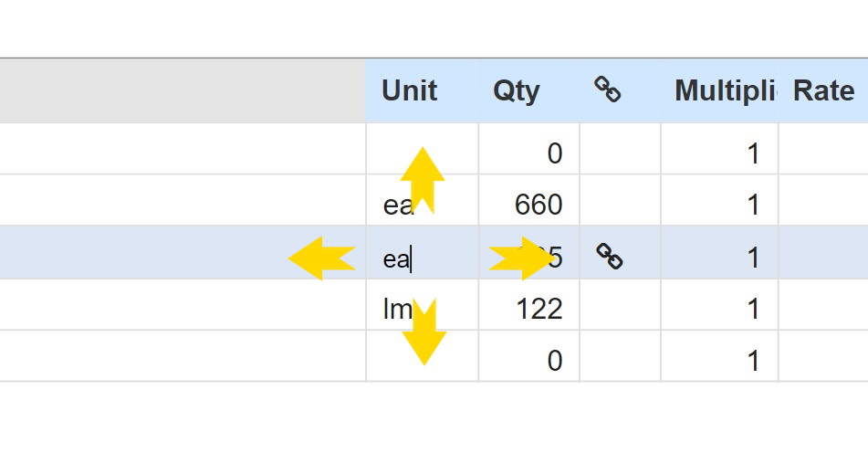Image resolution: width=868 pixels, height=453 pixels.
Task: Click the yellow right-pointing arrow
Action: 522,258
